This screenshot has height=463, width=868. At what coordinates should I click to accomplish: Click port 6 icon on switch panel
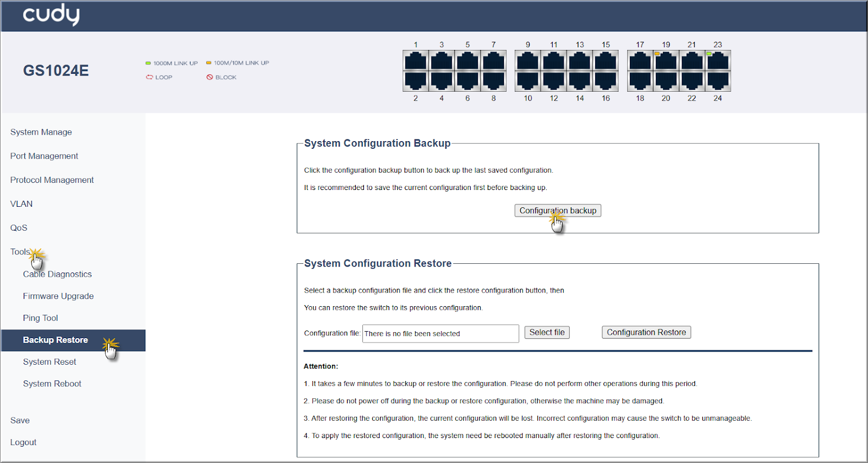pyautogui.click(x=468, y=81)
